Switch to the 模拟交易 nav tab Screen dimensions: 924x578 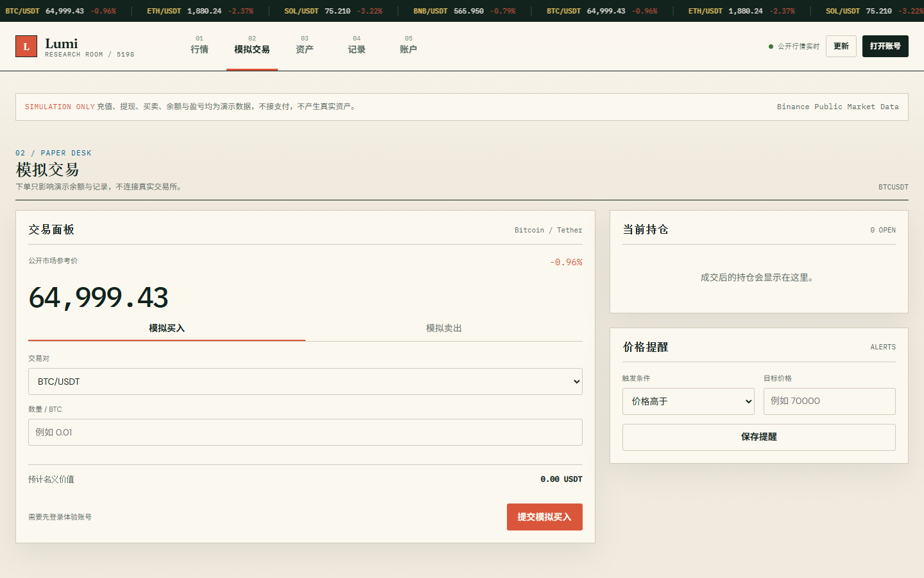pyautogui.click(x=252, y=46)
